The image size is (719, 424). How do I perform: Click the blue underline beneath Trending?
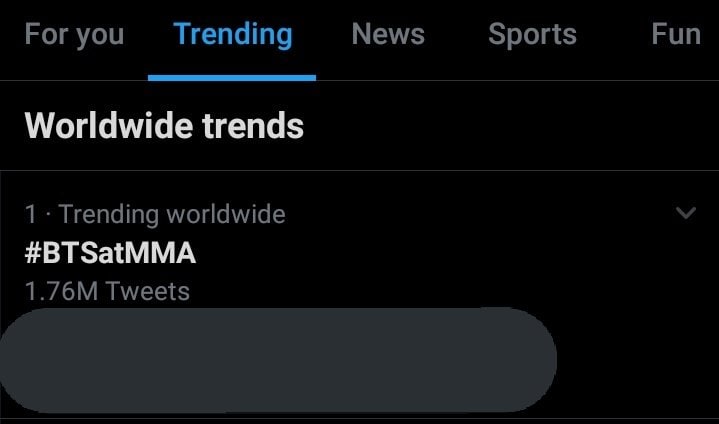coord(232,77)
